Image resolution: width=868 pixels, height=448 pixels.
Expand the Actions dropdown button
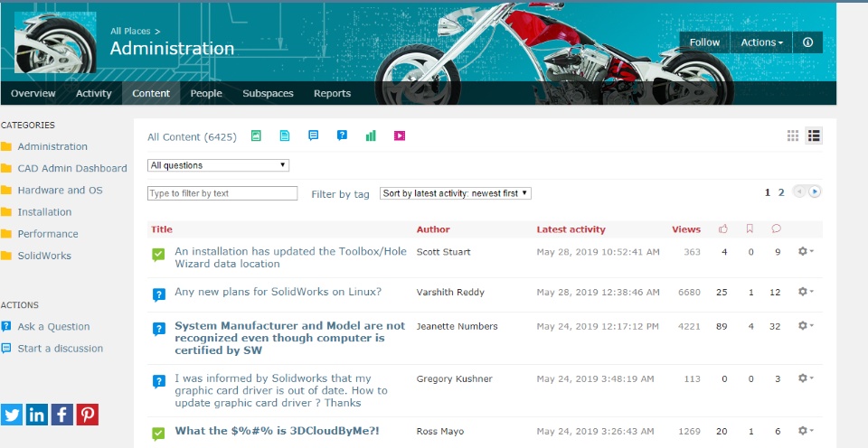(761, 42)
